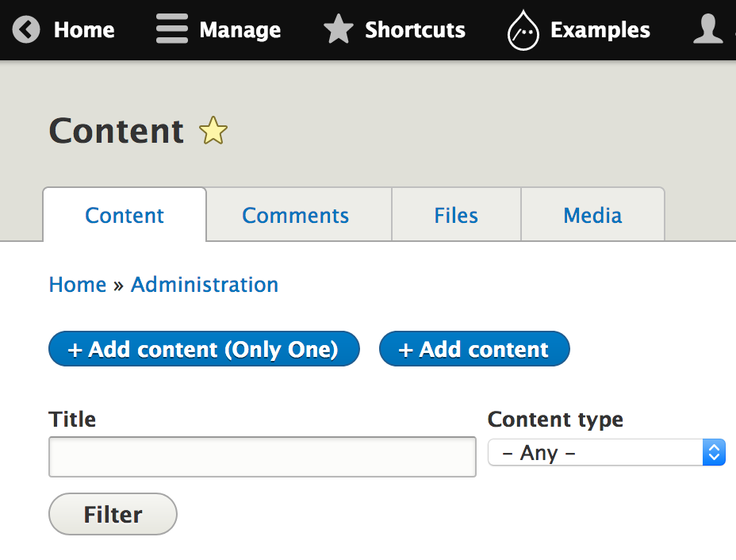Switch to the Comments tab
Screen dimensions: 736x560
point(295,216)
